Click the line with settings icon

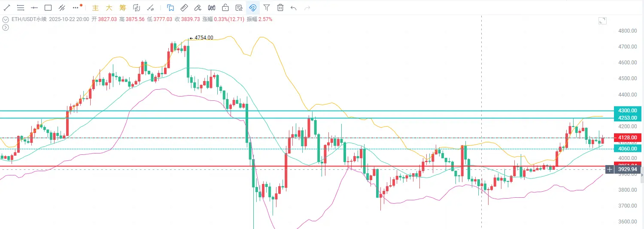point(150,8)
